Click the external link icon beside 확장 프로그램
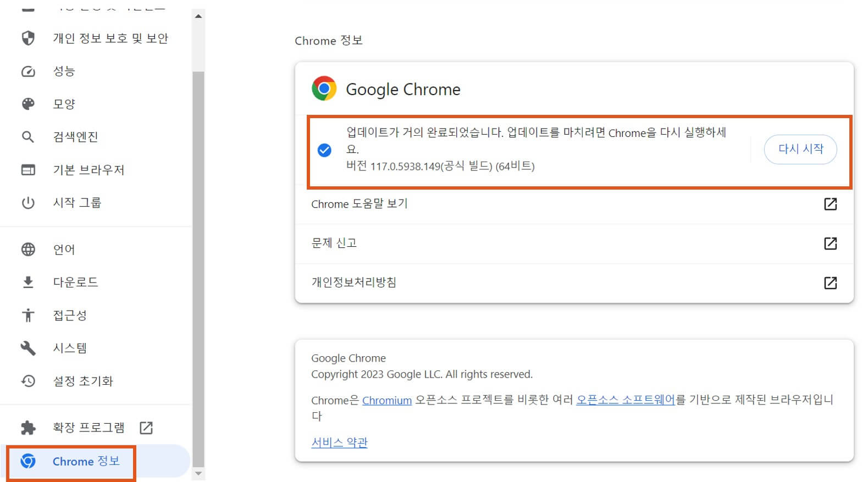This screenshot has width=868, height=482. pos(146,428)
